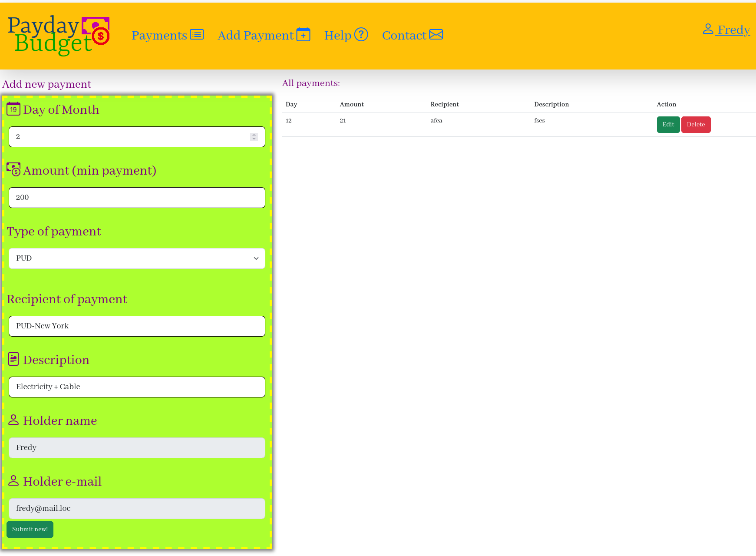756x556 pixels.
Task: Open the Type of payment dropdown
Action: pos(137,258)
